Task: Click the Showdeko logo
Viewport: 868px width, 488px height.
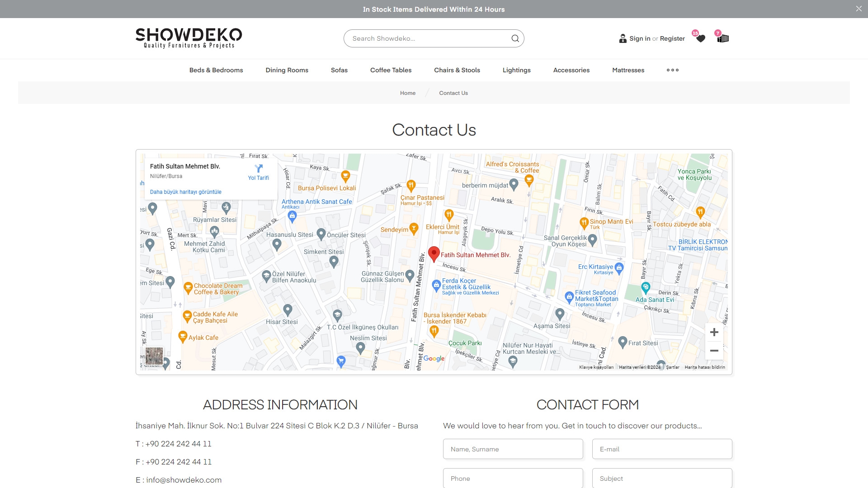Action: coord(189,38)
